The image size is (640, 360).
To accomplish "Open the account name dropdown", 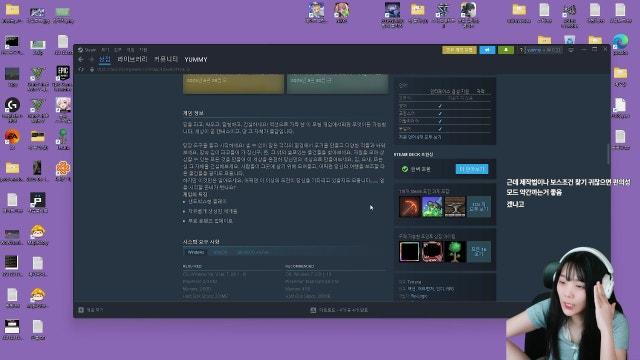I will point(543,50).
